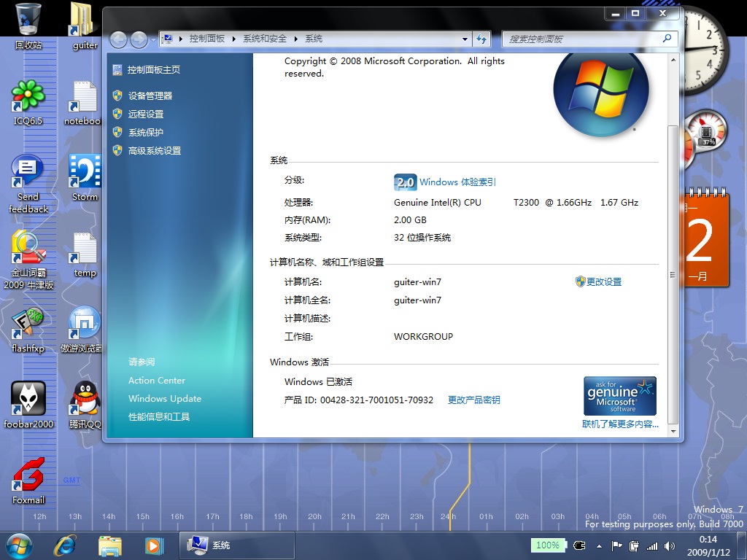Click the 100% battery indicator
This screenshot has width=747, height=560.
(548, 545)
